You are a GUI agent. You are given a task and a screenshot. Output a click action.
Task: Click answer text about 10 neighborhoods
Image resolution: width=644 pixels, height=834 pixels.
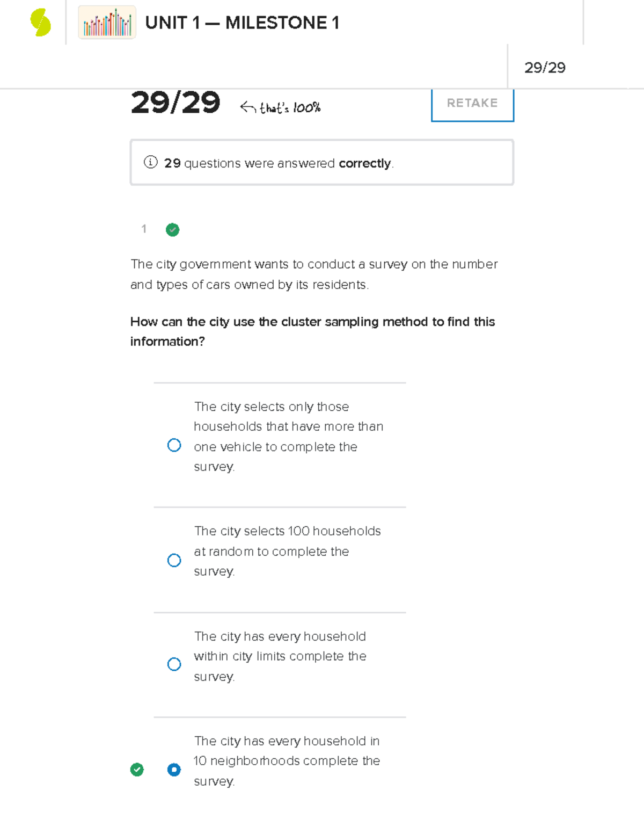(287, 761)
